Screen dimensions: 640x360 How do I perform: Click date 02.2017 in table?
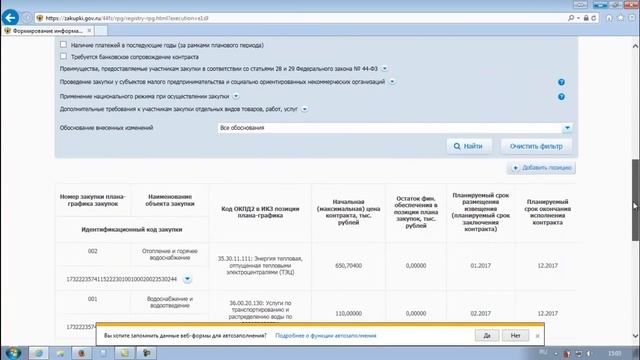480,313
